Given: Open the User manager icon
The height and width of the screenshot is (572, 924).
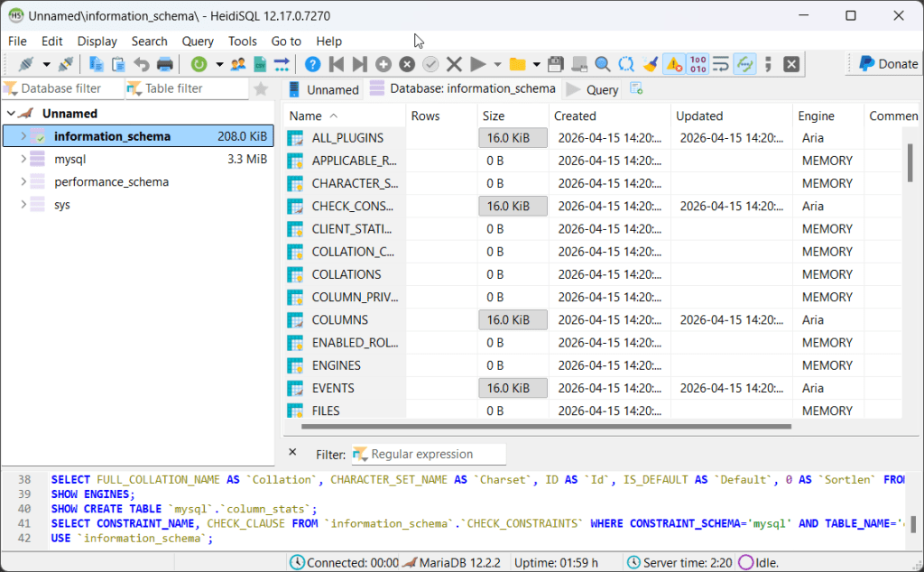Looking at the screenshot, I should pos(238,64).
